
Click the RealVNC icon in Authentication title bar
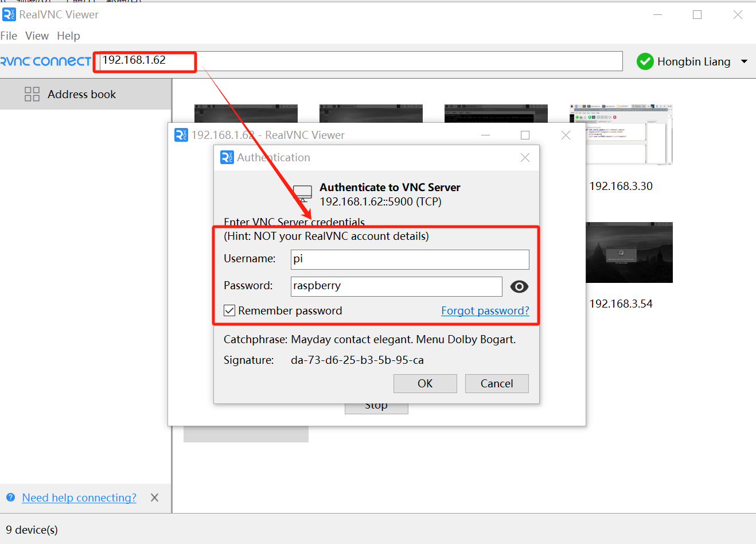227,157
